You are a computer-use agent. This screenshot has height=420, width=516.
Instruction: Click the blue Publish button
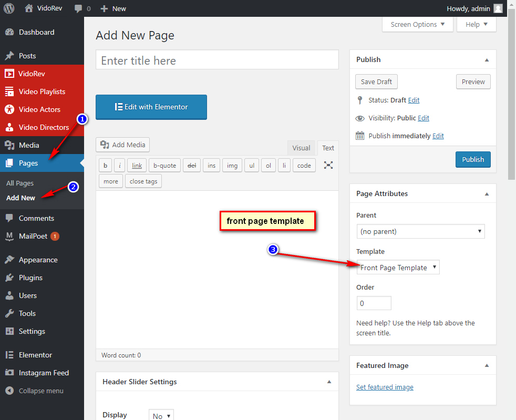point(473,160)
